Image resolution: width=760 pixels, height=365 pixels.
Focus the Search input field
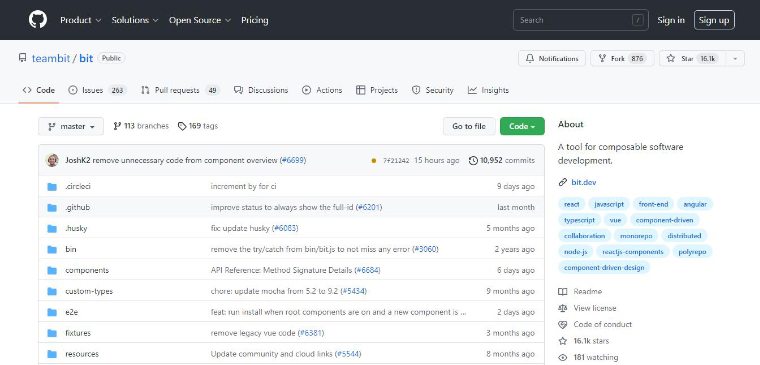pos(581,20)
